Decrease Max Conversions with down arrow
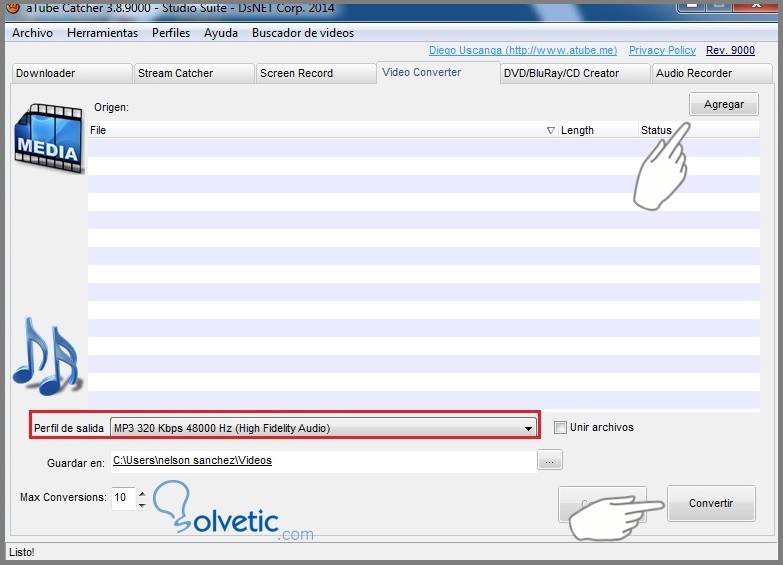The width and height of the screenshot is (783, 565). pos(142,505)
